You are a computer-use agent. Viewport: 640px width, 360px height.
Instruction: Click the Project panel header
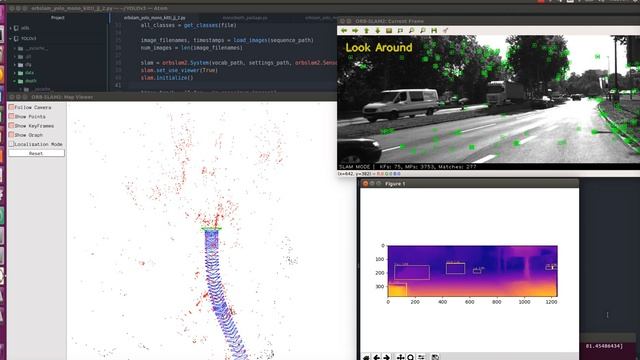pyautogui.click(x=58, y=18)
